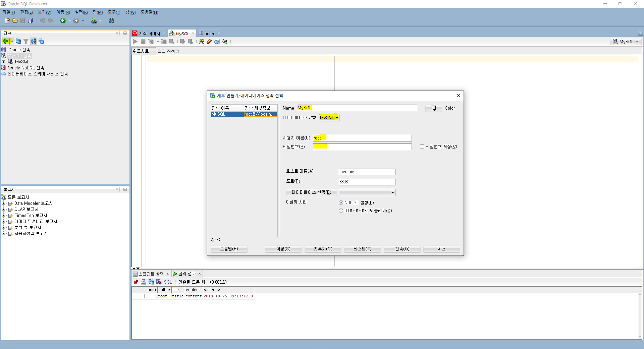Viewport: 644px width, 349px height.
Task: Open the 질의 작성기 tab
Action: (168, 51)
